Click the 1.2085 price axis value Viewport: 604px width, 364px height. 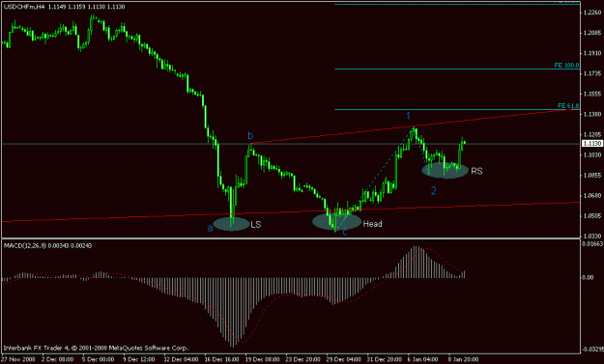click(x=592, y=33)
